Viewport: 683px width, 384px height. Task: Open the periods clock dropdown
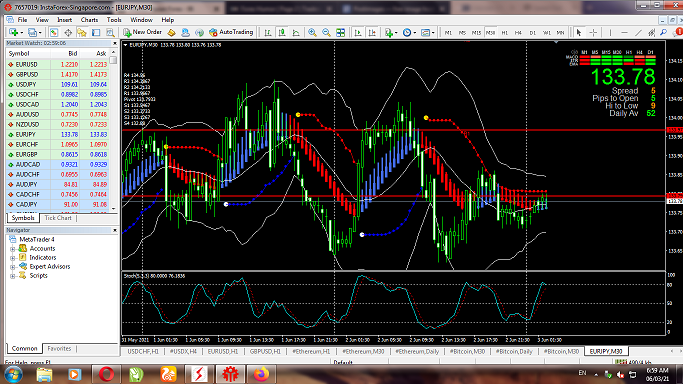(x=409, y=32)
